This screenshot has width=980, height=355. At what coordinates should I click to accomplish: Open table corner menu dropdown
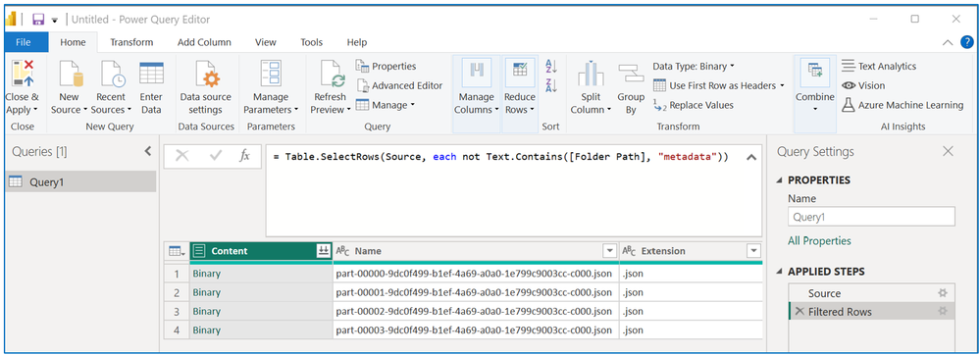point(177,251)
